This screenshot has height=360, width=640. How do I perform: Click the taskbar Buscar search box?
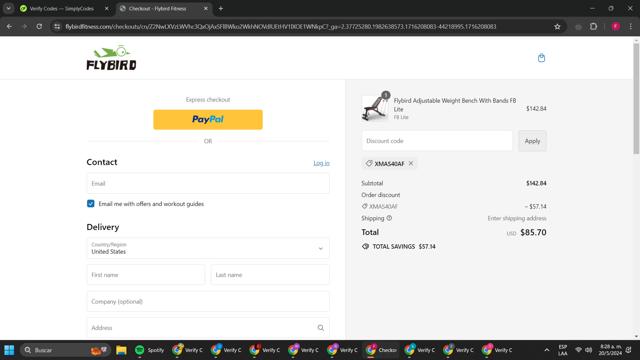(65, 350)
